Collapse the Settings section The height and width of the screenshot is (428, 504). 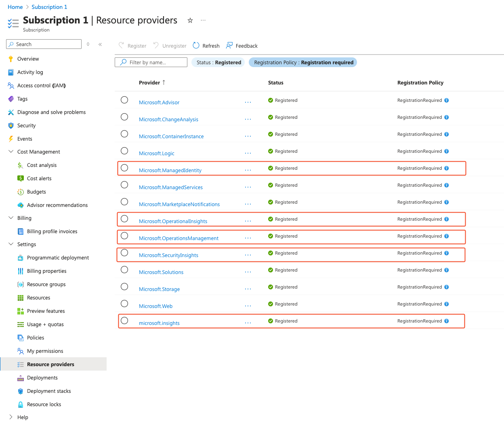pyautogui.click(x=11, y=244)
